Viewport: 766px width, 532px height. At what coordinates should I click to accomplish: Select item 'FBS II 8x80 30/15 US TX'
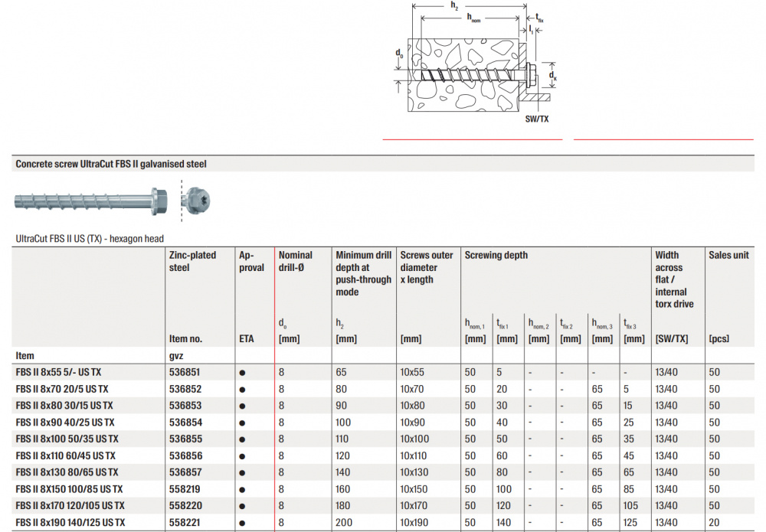pos(64,406)
